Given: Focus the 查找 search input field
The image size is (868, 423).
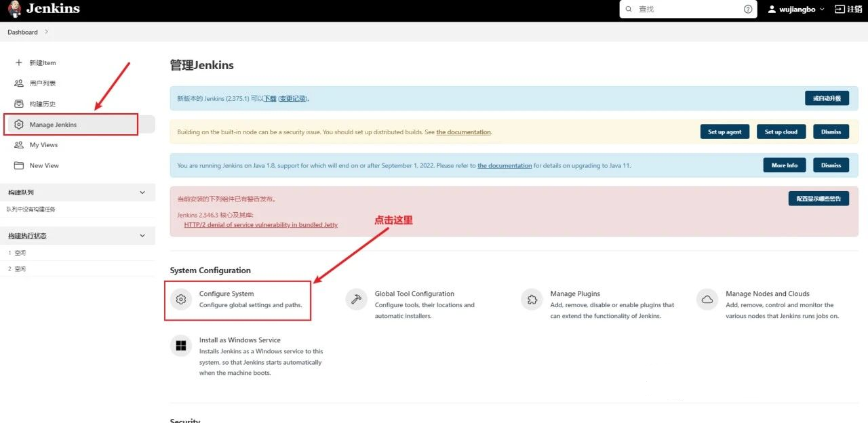Looking at the screenshot, I should pos(688,9).
